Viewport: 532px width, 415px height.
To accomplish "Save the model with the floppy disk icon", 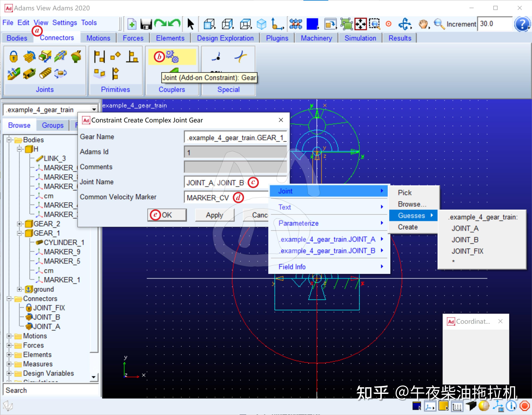I will point(146,24).
